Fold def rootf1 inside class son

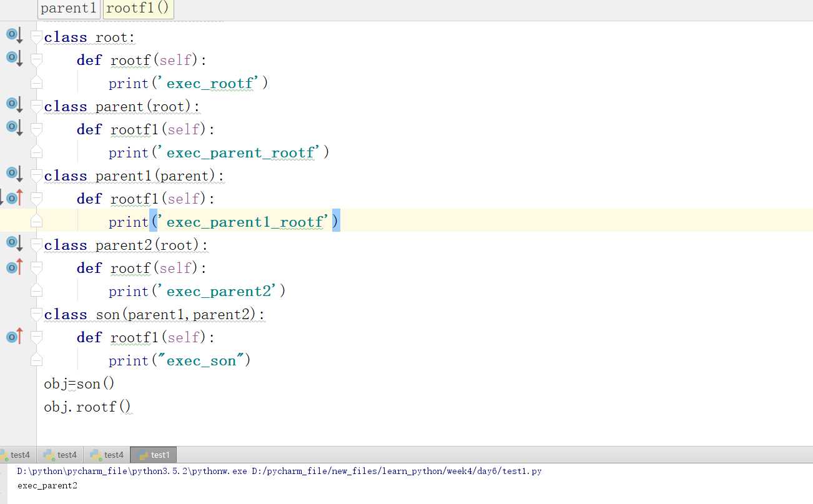click(x=36, y=337)
